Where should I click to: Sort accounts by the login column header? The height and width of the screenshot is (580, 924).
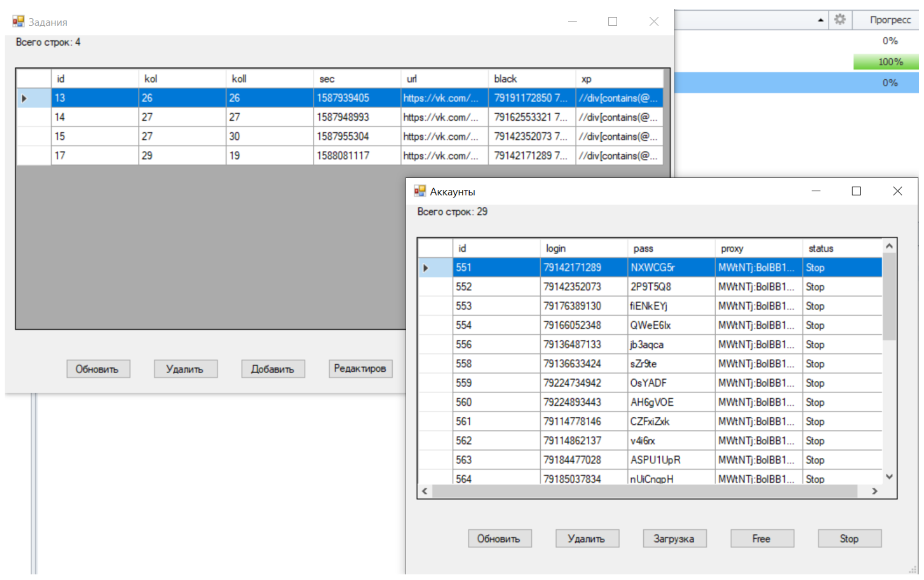(x=583, y=248)
